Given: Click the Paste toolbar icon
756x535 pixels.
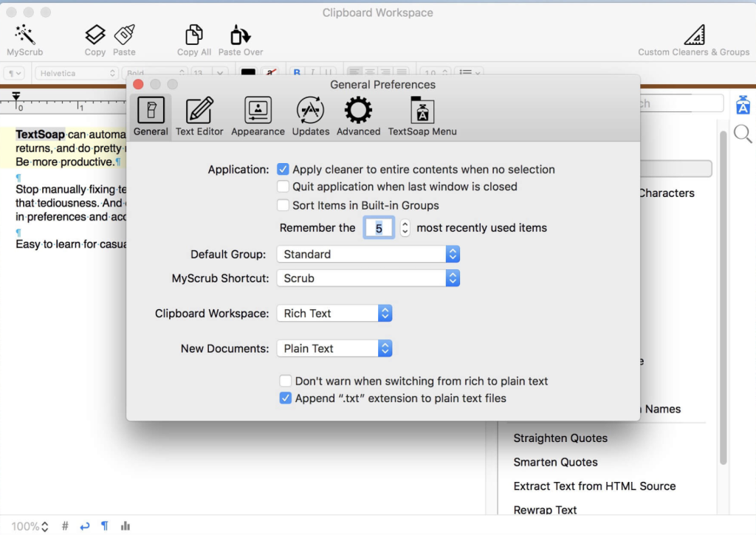Looking at the screenshot, I should tap(124, 35).
